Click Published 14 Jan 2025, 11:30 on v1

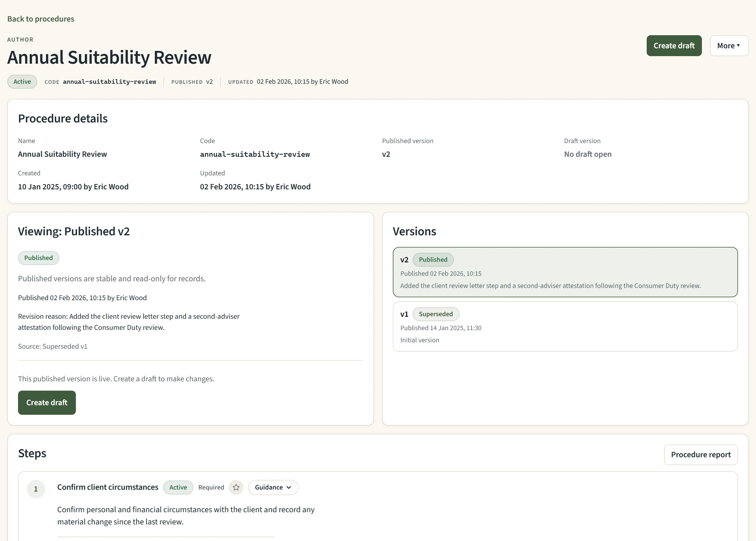point(441,328)
